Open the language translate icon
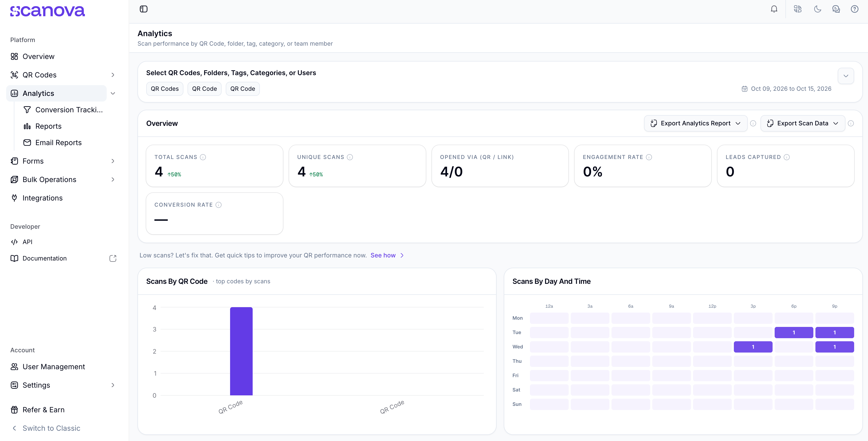The height and width of the screenshot is (441, 868). 797,9
